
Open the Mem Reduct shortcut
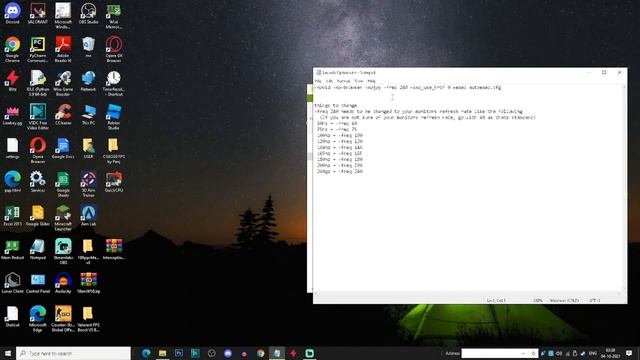(x=12, y=249)
